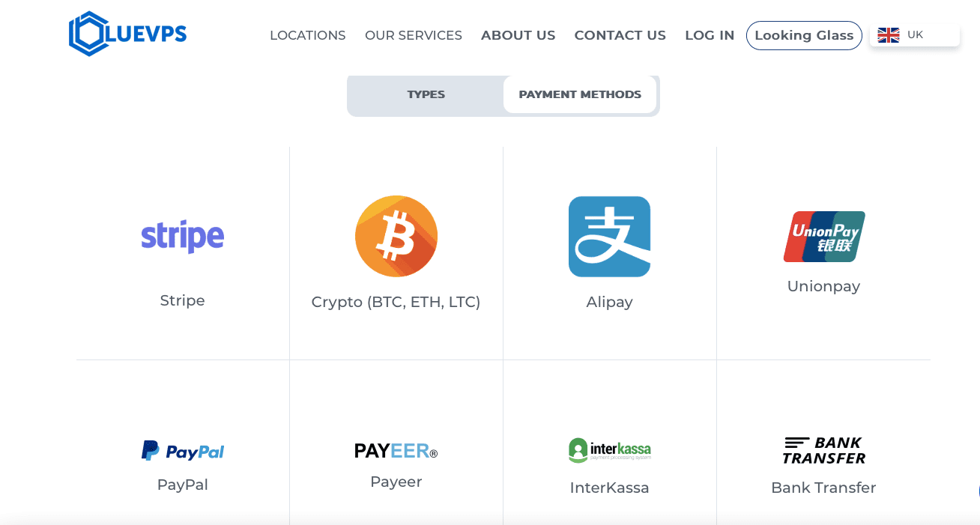980x525 pixels.
Task: Choose the green InterKassa logo
Action: 609,450
